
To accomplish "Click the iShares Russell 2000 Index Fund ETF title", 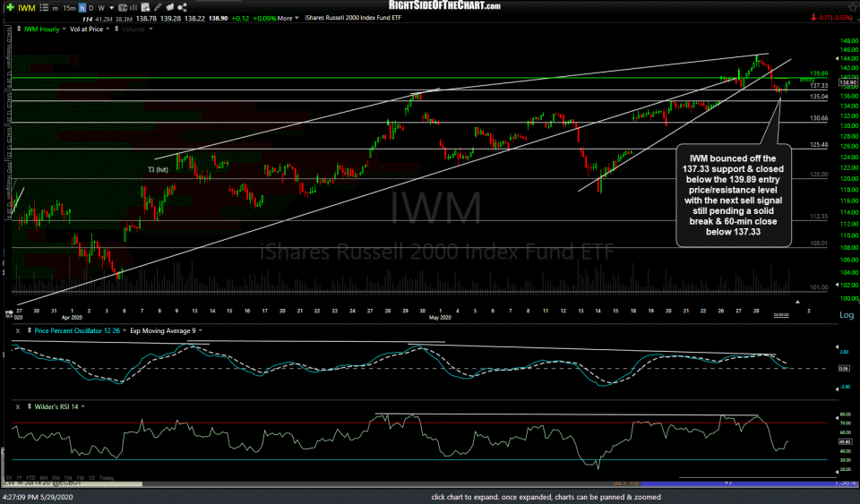I will 353,18.
